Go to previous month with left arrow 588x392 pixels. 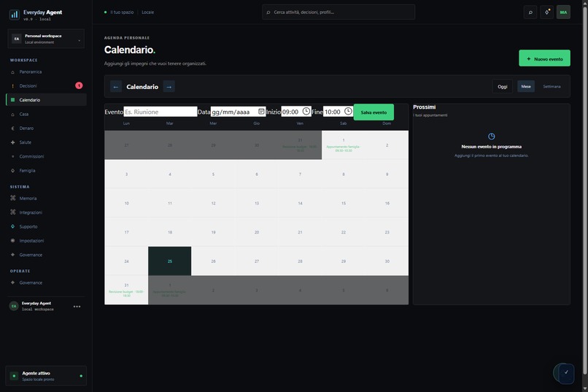click(116, 87)
